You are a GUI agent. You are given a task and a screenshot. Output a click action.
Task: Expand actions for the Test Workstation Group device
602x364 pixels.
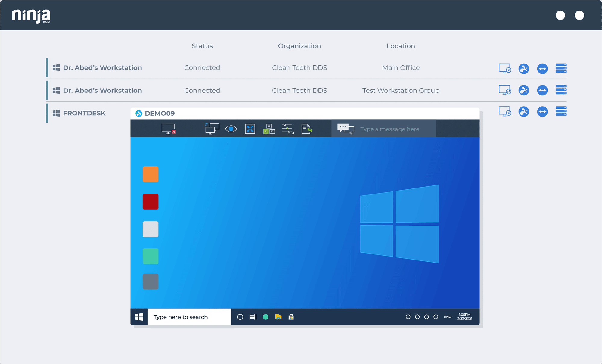pyautogui.click(x=561, y=90)
